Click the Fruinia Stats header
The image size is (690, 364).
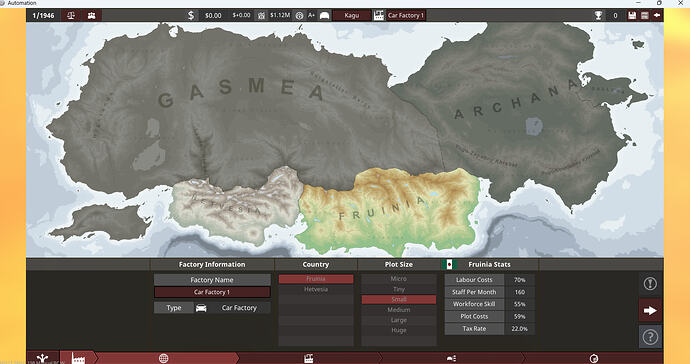(x=489, y=265)
